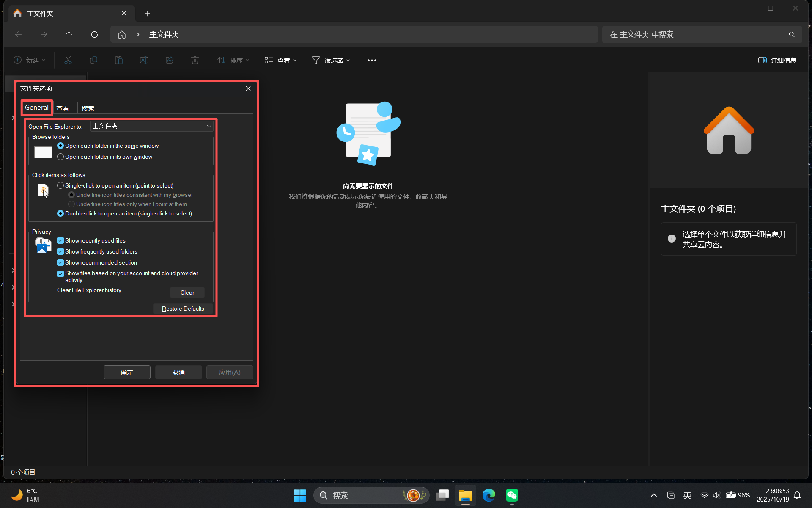Screen dimensions: 812x508
Task: Click the Cut scissors icon in toolbar
Action: coord(68,60)
